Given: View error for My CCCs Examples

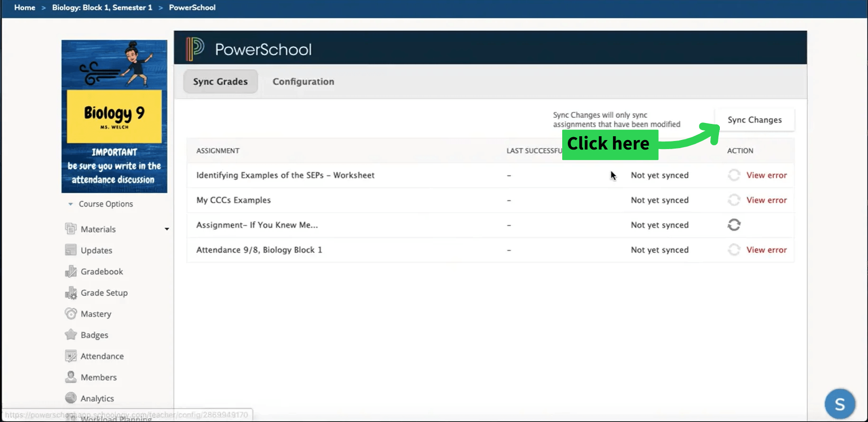Looking at the screenshot, I should (766, 200).
